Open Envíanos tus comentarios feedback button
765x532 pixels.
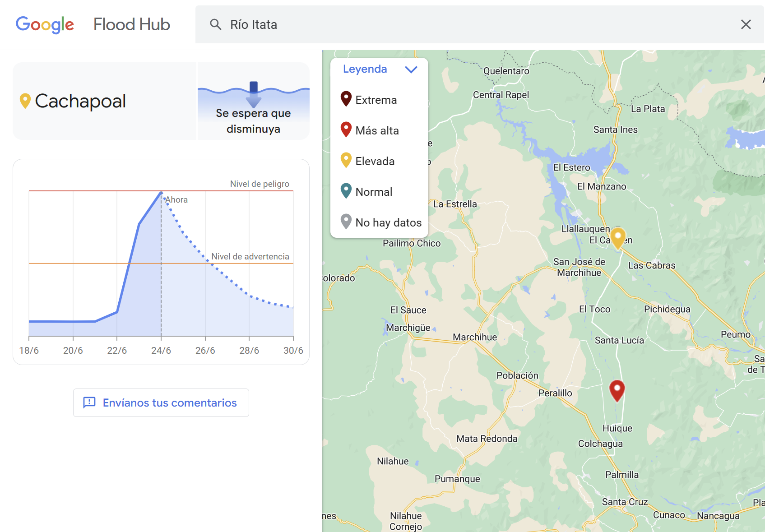[161, 402]
